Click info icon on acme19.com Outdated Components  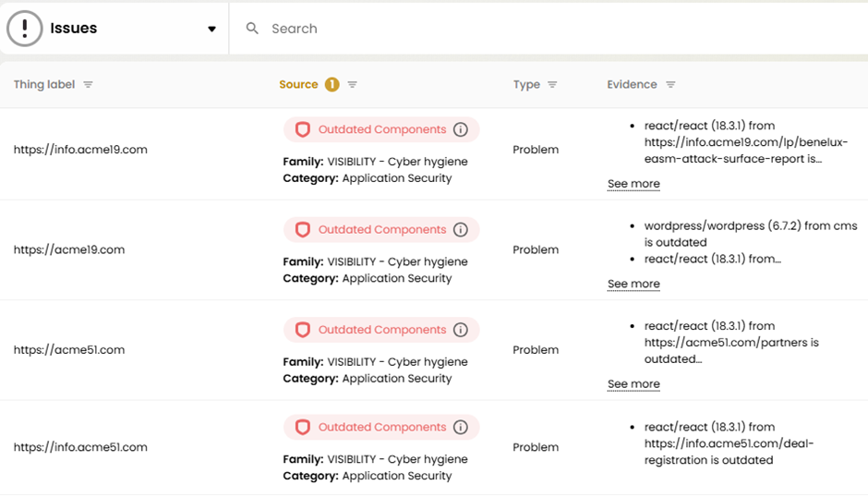click(461, 230)
